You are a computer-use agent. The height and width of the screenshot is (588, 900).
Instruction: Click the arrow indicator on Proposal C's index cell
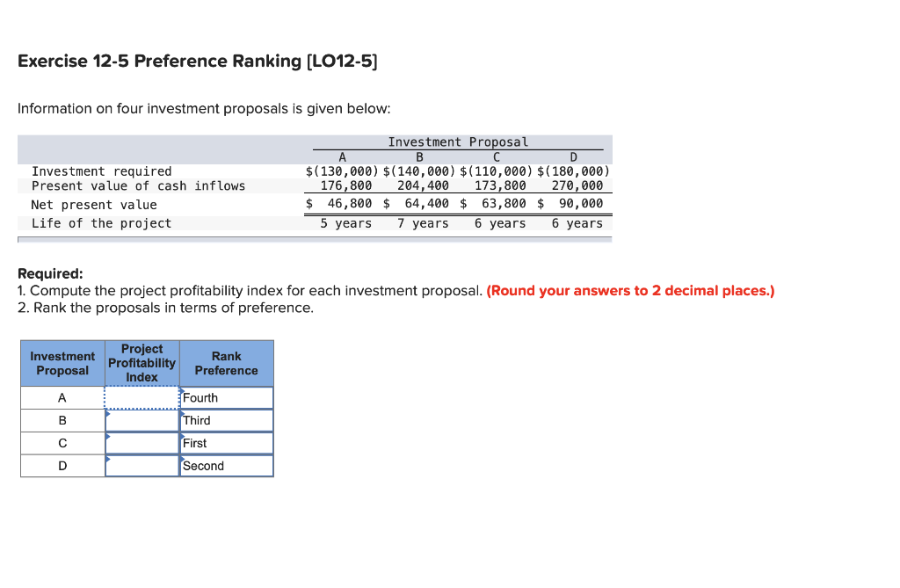tap(107, 436)
